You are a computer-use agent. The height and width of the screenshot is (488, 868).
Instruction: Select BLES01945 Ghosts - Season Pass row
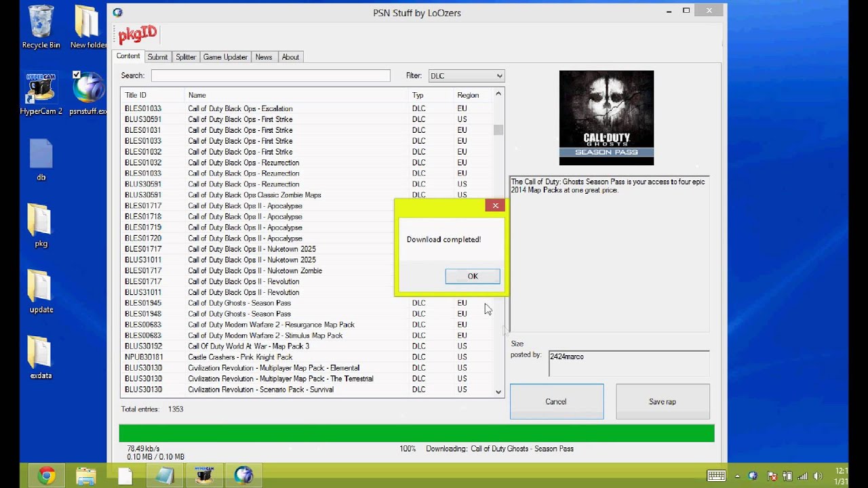pos(307,303)
